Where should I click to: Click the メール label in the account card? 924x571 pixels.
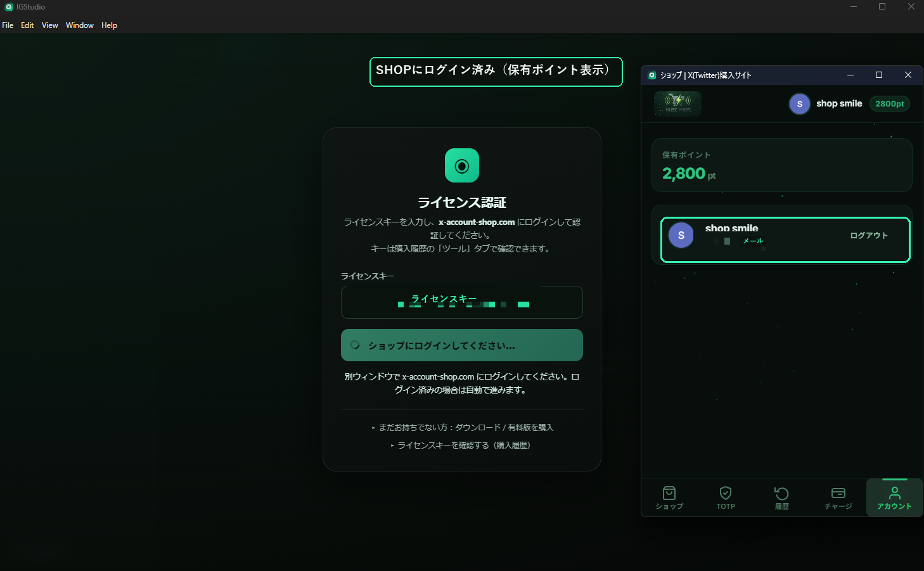tap(753, 241)
